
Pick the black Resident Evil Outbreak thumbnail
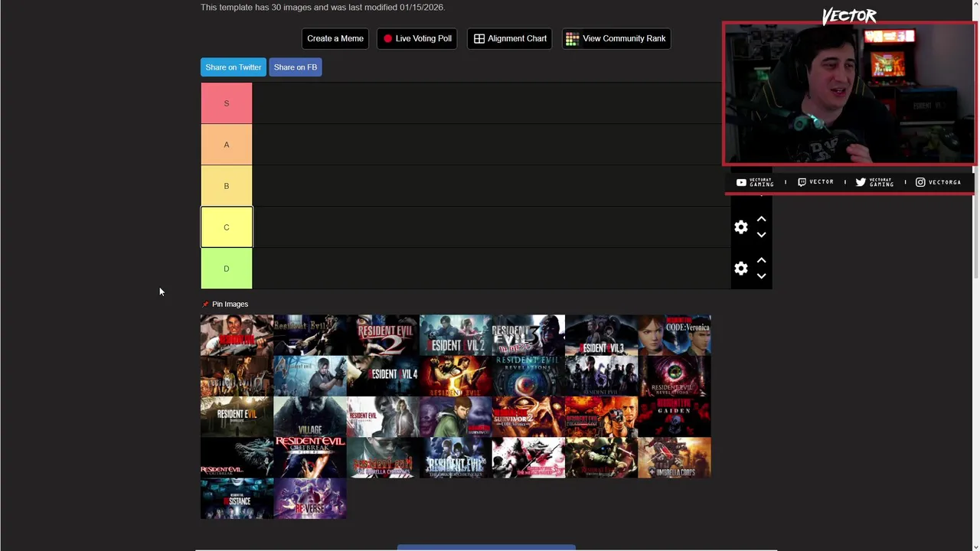tap(237, 458)
